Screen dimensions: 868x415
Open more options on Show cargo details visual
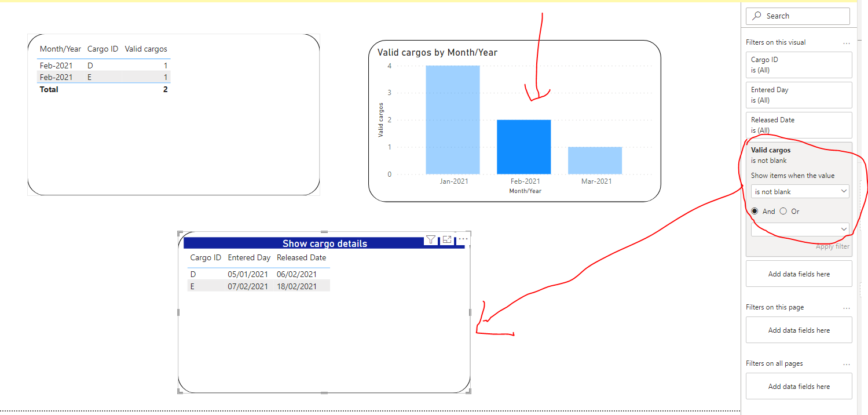463,239
